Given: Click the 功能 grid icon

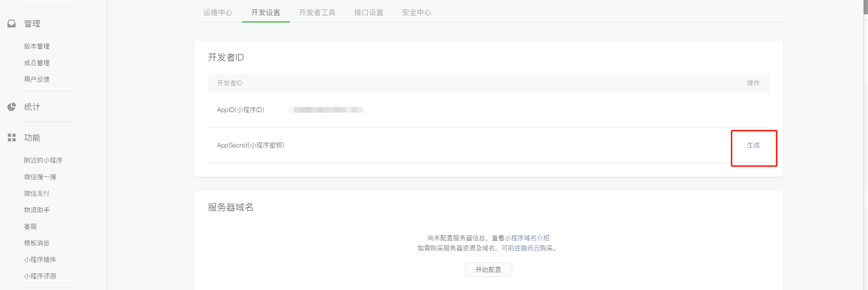Looking at the screenshot, I should pos(12,138).
